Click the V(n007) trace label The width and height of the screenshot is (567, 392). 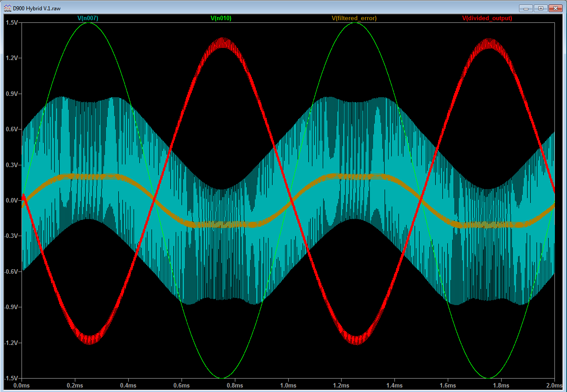click(88, 18)
